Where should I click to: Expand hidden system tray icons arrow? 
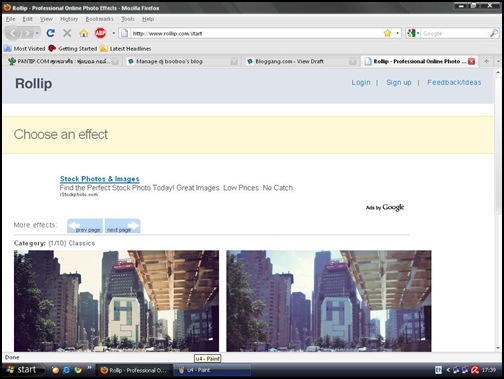click(448, 370)
